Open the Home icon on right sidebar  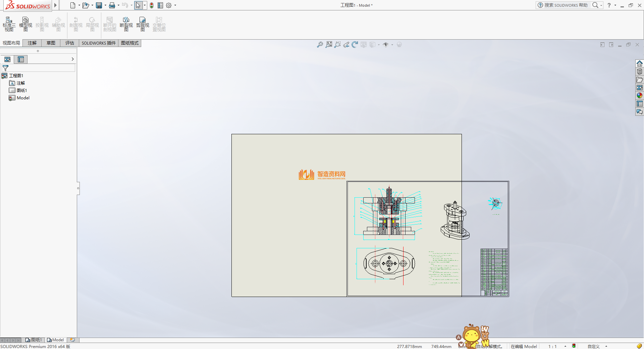pos(639,63)
